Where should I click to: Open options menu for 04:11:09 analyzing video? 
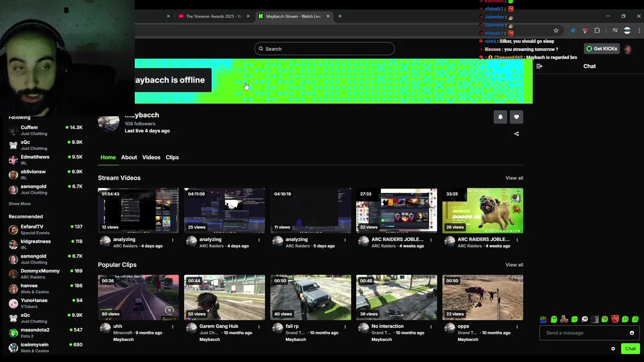click(x=259, y=240)
